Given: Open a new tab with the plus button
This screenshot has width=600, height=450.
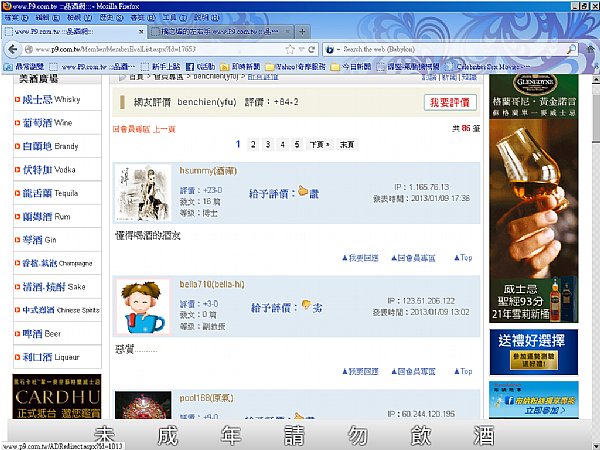Looking at the screenshot, I should coord(302,31).
